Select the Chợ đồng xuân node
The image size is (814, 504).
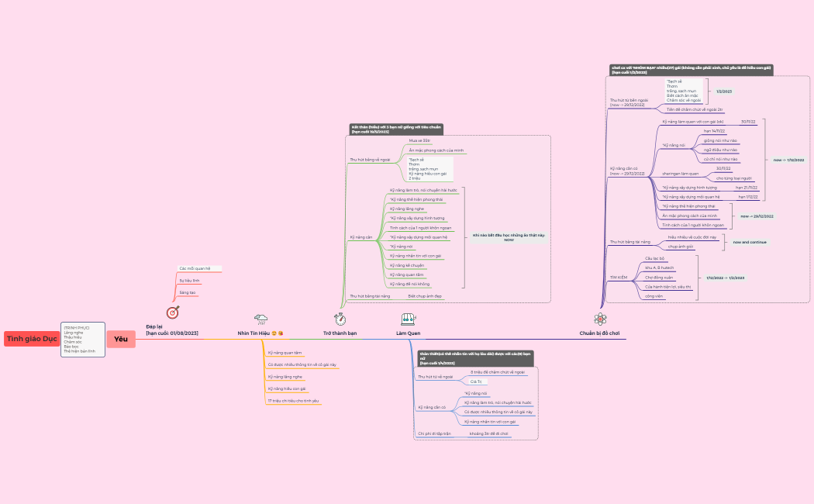(x=659, y=278)
